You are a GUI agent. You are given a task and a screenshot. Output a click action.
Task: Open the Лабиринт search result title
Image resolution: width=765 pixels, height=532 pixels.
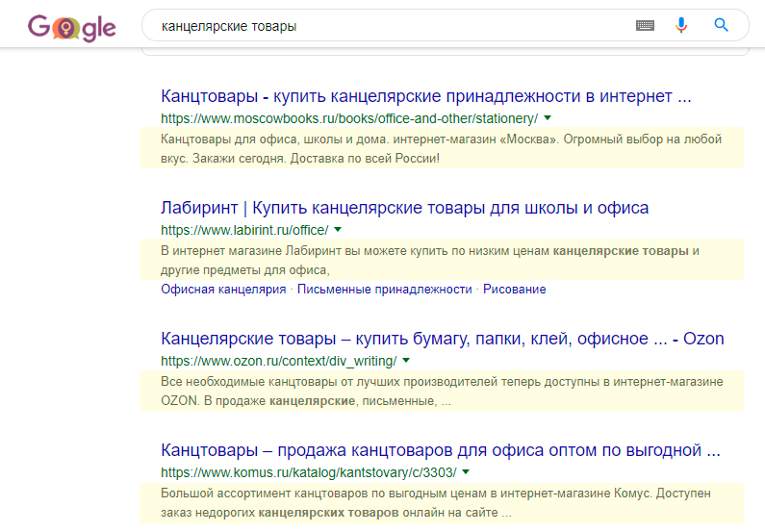[404, 208]
